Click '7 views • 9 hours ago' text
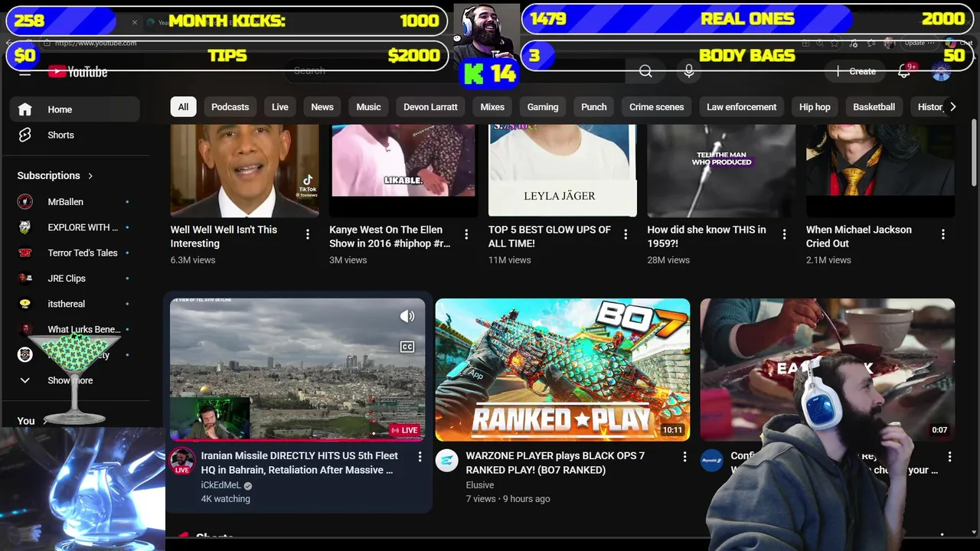The height and width of the screenshot is (551, 980). click(x=508, y=499)
